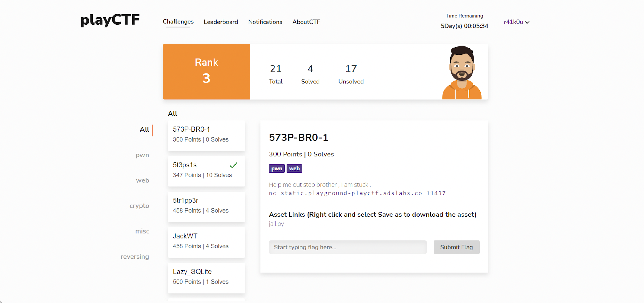Click the bearded user avatar image
This screenshot has height=303, width=644.
462,73
